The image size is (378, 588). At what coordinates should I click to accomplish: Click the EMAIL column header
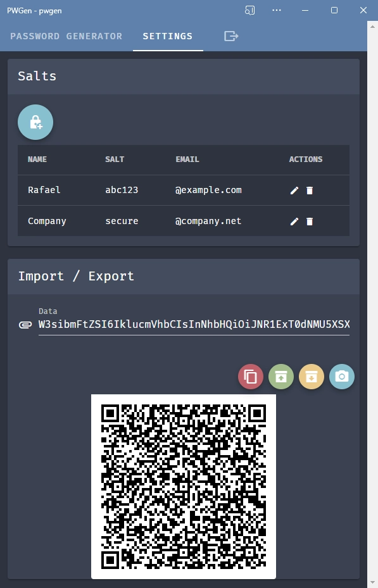187,160
